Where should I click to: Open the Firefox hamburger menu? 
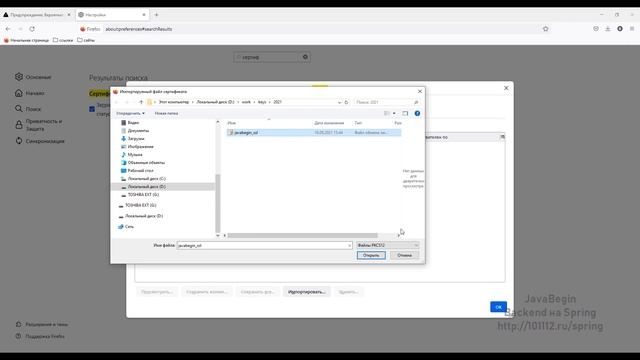[632, 29]
